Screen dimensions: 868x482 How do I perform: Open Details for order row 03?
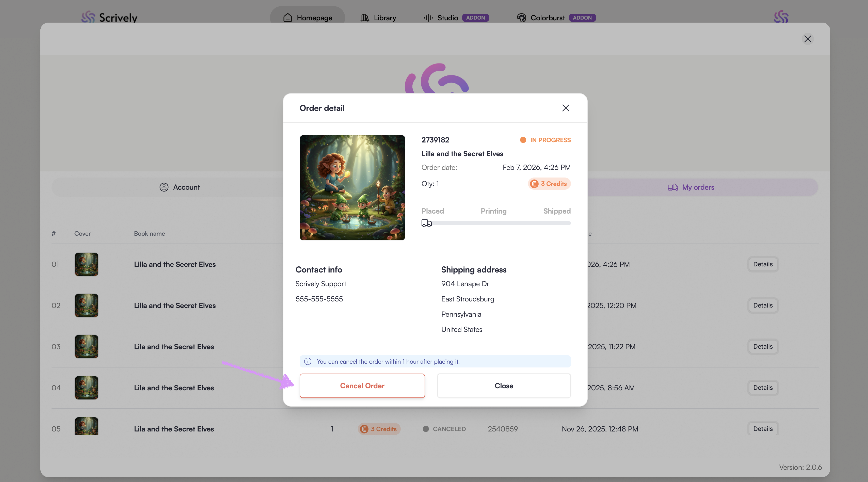(763, 346)
